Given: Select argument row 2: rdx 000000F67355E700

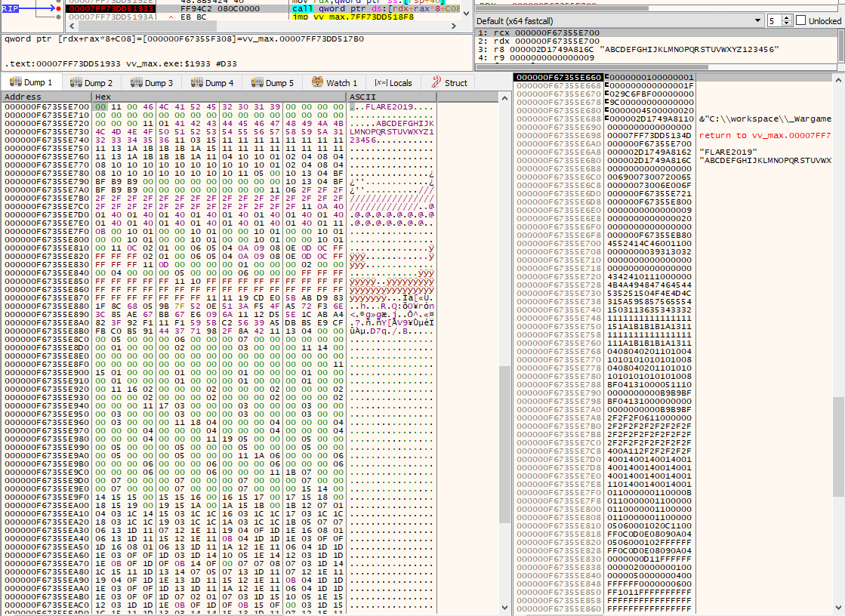Looking at the screenshot, I should click(657, 41).
